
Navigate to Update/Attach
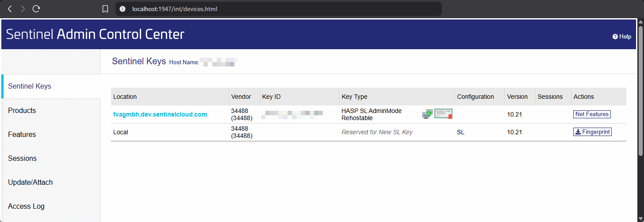coord(31,182)
